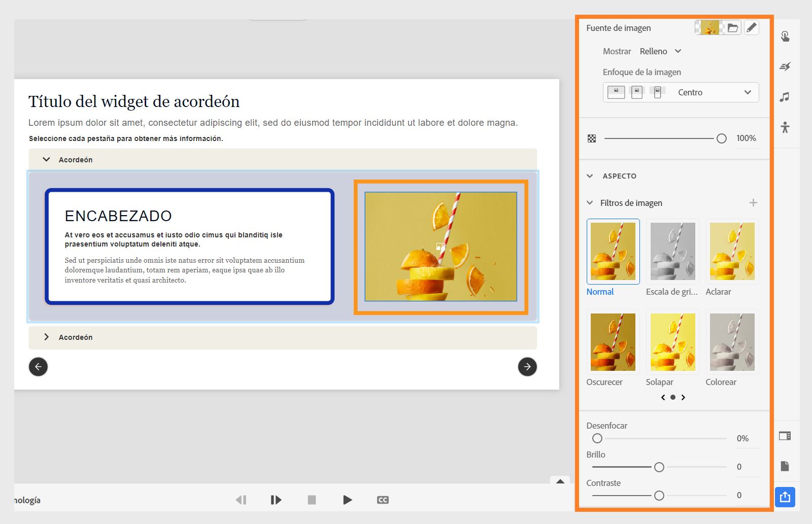Select the ENCABEZADO heading text
This screenshot has width=812, height=524.
(x=118, y=216)
